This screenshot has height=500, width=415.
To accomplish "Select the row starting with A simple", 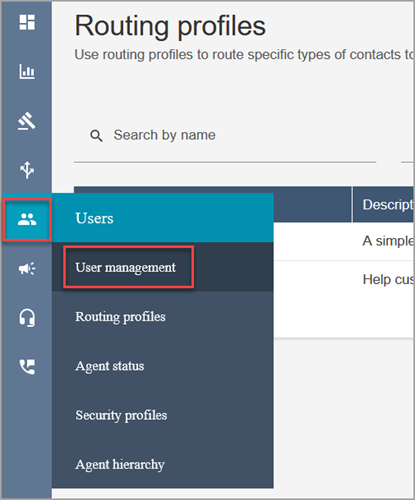I will pyautogui.click(x=343, y=241).
